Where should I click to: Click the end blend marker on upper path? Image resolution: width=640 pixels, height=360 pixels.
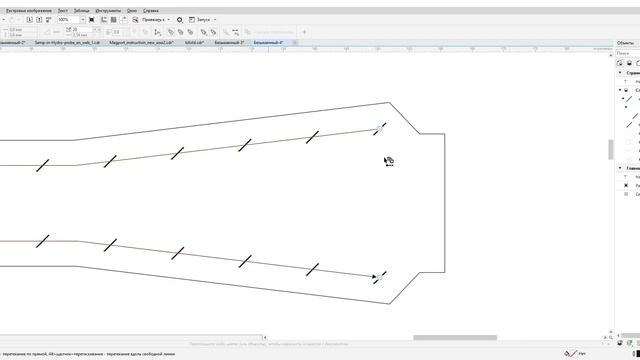[x=379, y=129]
